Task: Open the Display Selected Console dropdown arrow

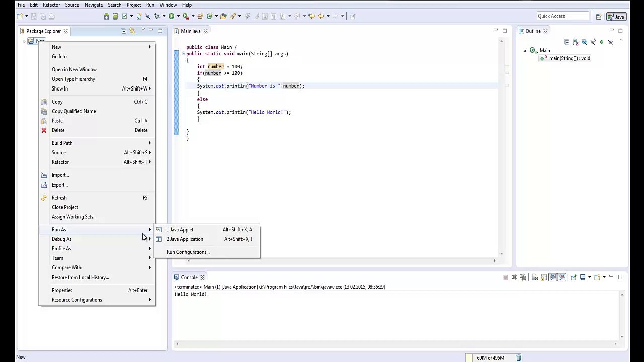Action: [x=590, y=277]
